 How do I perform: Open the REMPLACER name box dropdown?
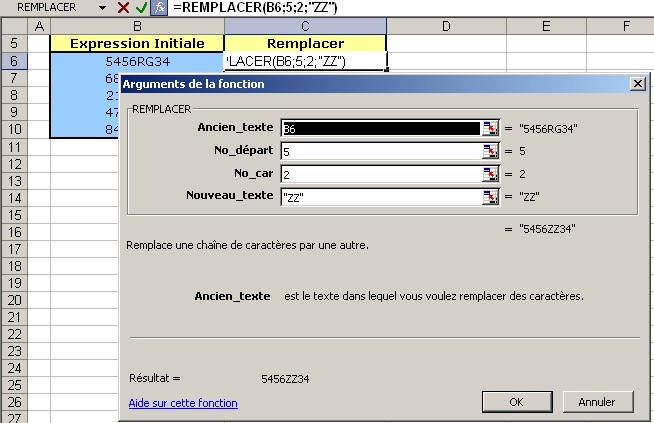tap(104, 7)
